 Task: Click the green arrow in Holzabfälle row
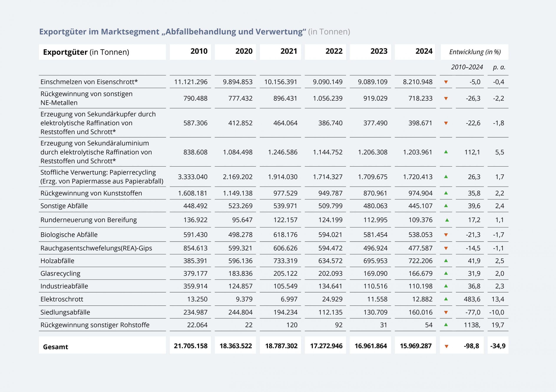click(x=446, y=261)
